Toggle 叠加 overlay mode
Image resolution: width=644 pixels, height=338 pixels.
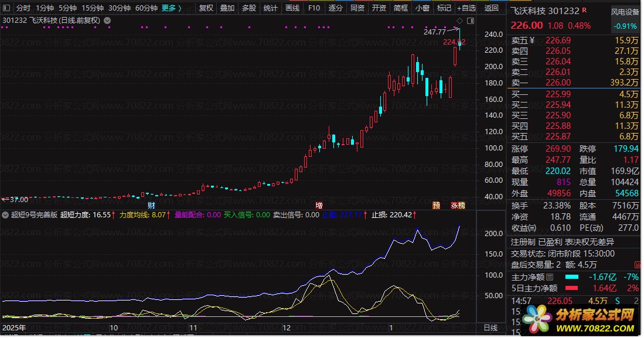[227, 8]
